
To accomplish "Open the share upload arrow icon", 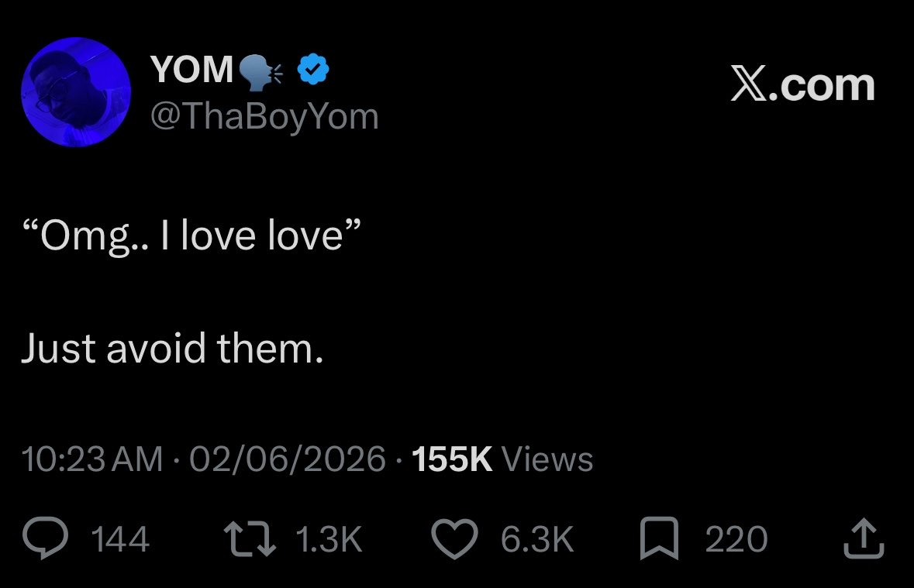I will tap(864, 538).
